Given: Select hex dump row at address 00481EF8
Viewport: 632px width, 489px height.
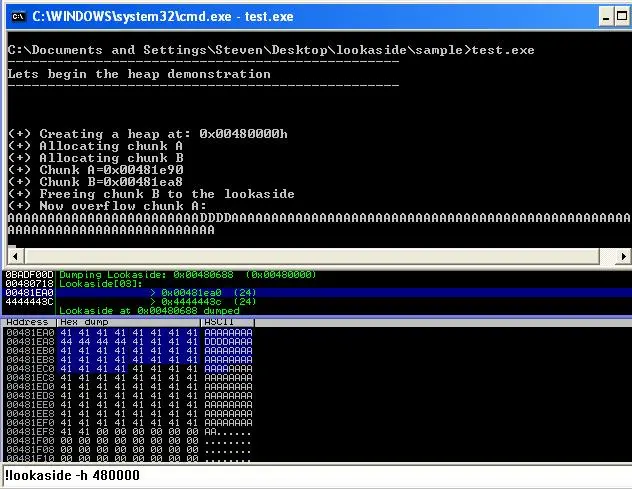Looking at the screenshot, I should click(x=129, y=432).
